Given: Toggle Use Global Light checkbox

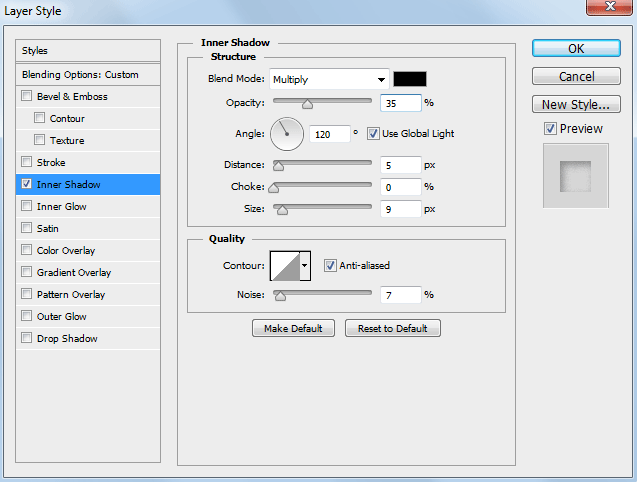Looking at the screenshot, I should [373, 133].
